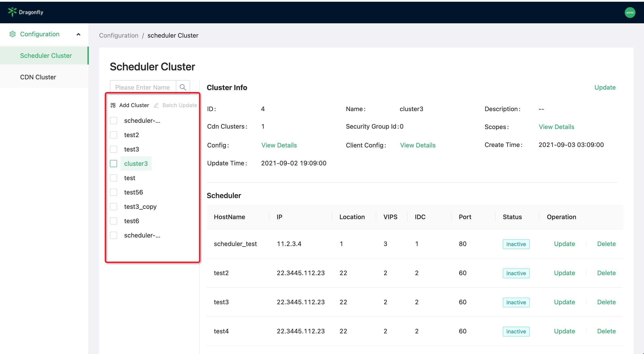Screen dimensions: 644x354
Task: Collapse the Configuration menu chevron
Action: [x=78, y=34]
